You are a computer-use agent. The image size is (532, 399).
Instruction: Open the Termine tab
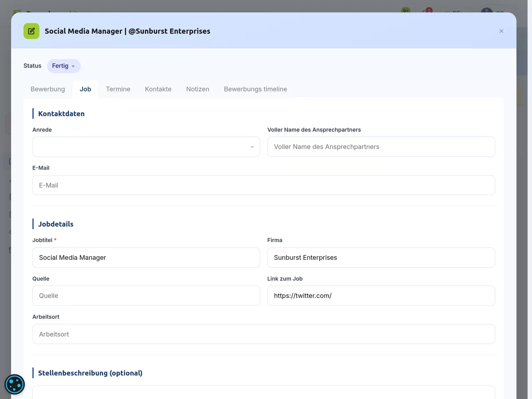coord(118,89)
